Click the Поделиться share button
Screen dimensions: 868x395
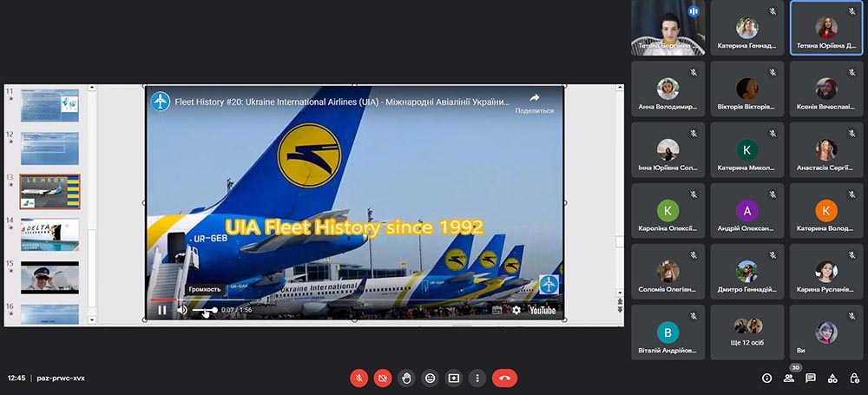click(x=534, y=102)
